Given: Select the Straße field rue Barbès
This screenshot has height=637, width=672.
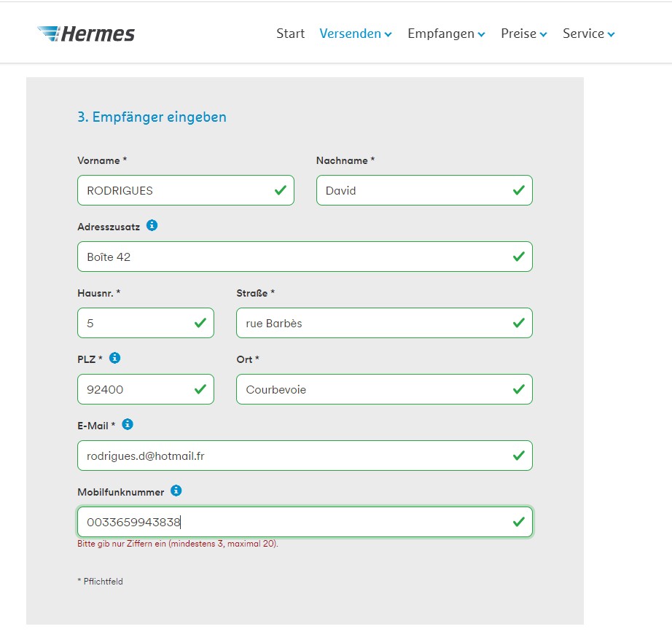Looking at the screenshot, I should (384, 323).
